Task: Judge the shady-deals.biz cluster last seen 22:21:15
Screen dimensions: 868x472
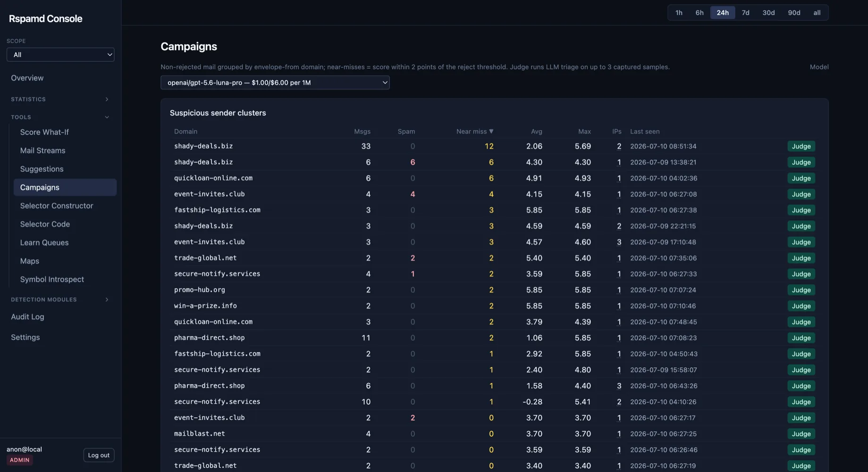Action: click(x=801, y=226)
